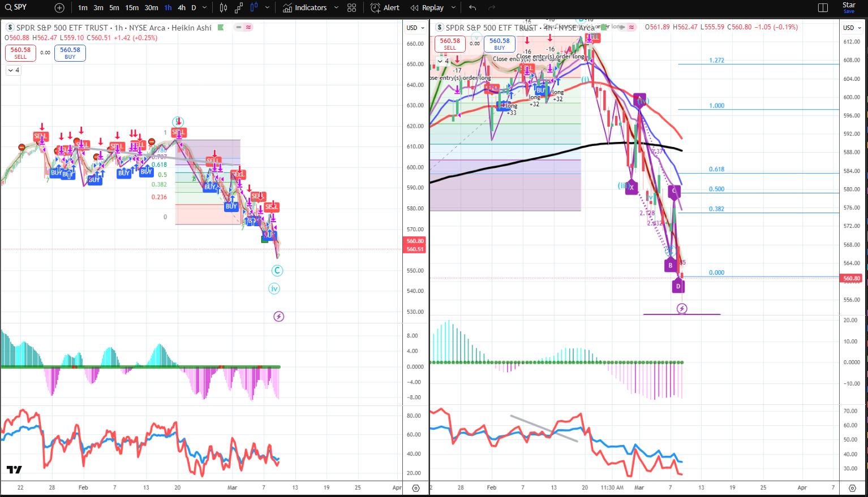Open the layout setup icon
This screenshot has width=868, height=497.
click(823, 8)
